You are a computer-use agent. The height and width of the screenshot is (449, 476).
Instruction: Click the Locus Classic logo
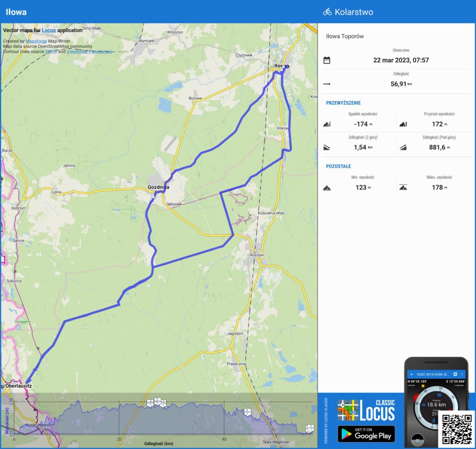click(x=366, y=410)
